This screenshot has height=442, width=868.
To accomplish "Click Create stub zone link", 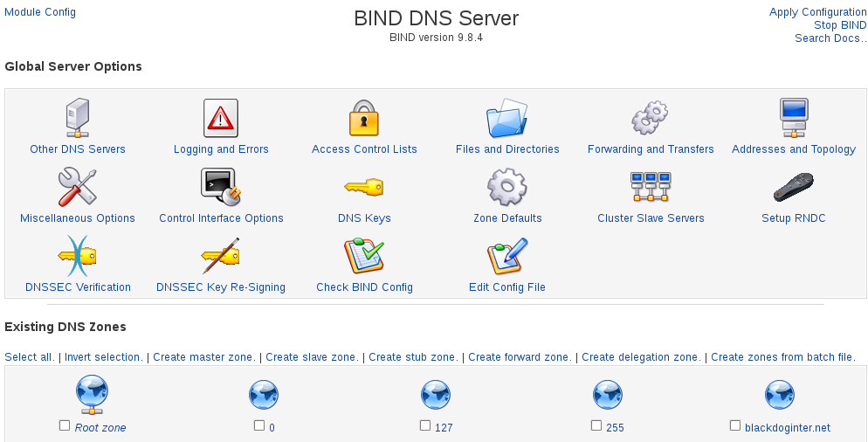I will coord(414,357).
